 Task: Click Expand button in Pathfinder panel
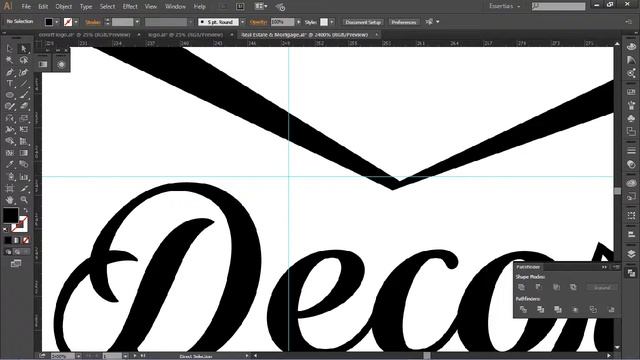tap(602, 287)
